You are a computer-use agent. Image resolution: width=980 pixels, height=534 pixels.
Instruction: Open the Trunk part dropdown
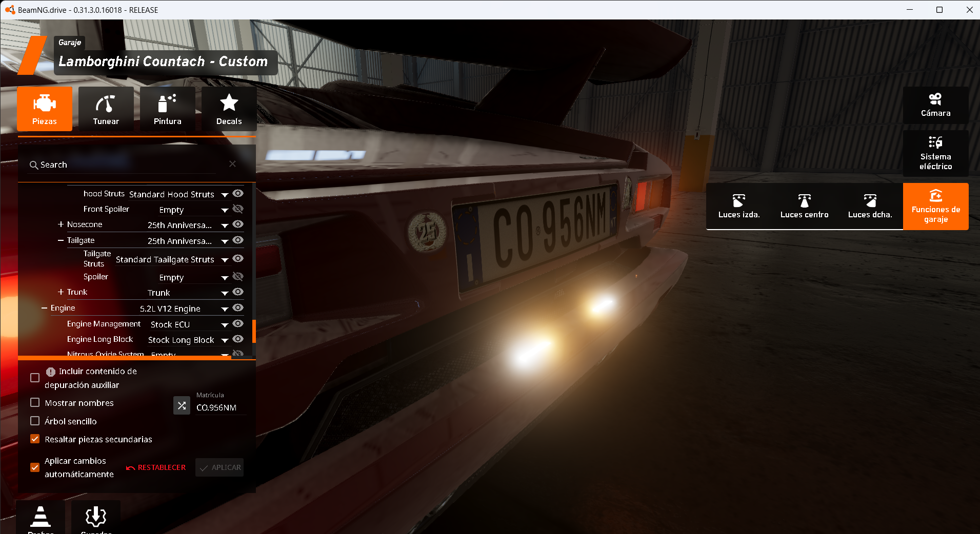(188, 293)
